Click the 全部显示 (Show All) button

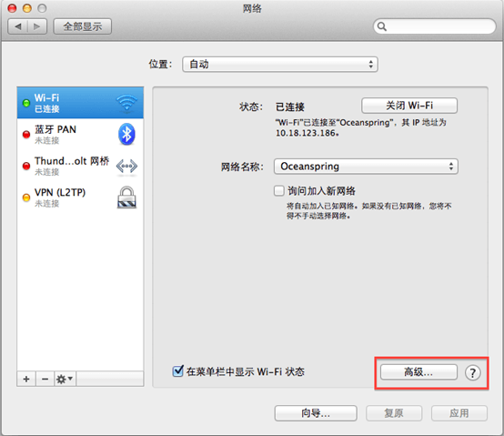click(83, 26)
